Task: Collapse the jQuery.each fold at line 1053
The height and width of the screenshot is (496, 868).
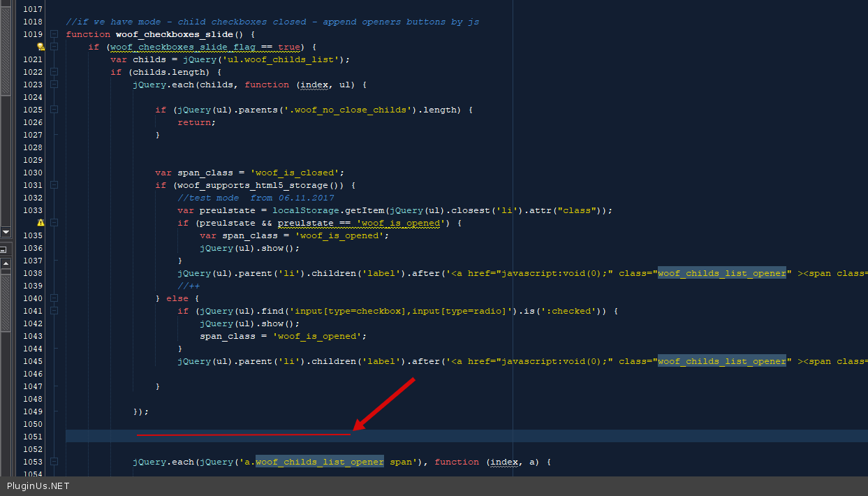Action: [x=54, y=462]
